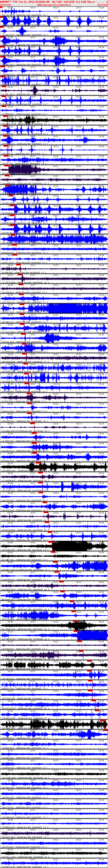The image size is (108, 868).
Task: Click the end time 20:24:25.00 label
Action: pyautogui.click(x=102, y=5)
